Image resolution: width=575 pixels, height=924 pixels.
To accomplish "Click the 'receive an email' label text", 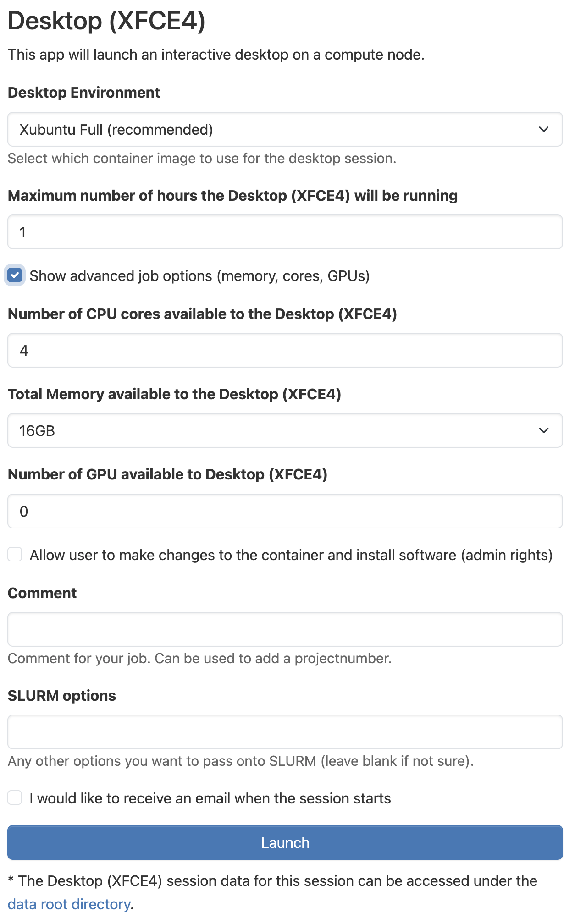I will [x=210, y=798].
